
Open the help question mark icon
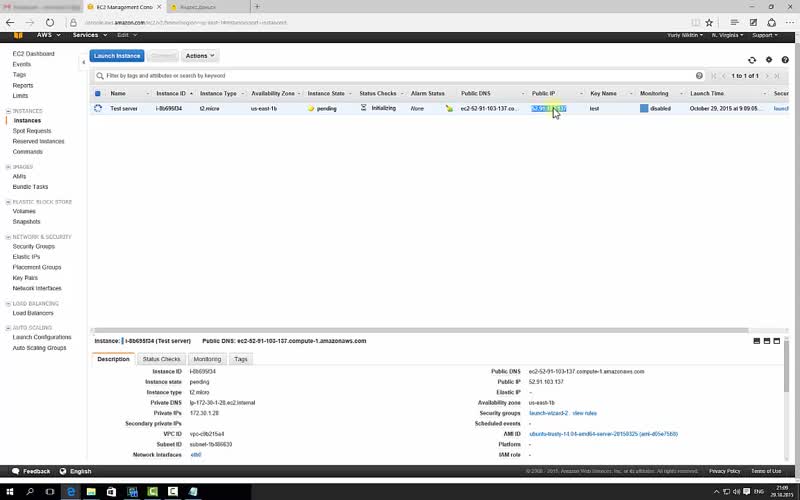coord(785,60)
